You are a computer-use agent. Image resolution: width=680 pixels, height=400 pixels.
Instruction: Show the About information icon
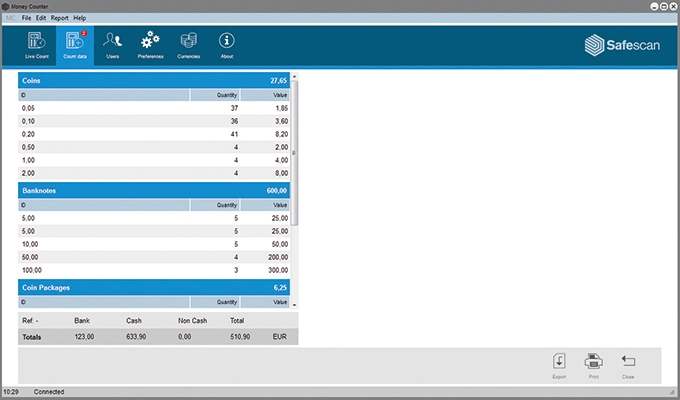[227, 44]
